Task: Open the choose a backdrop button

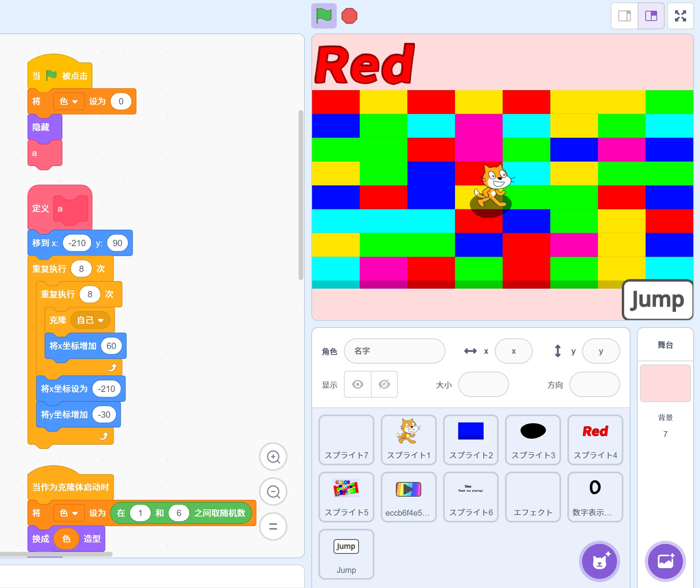Action: (x=665, y=561)
